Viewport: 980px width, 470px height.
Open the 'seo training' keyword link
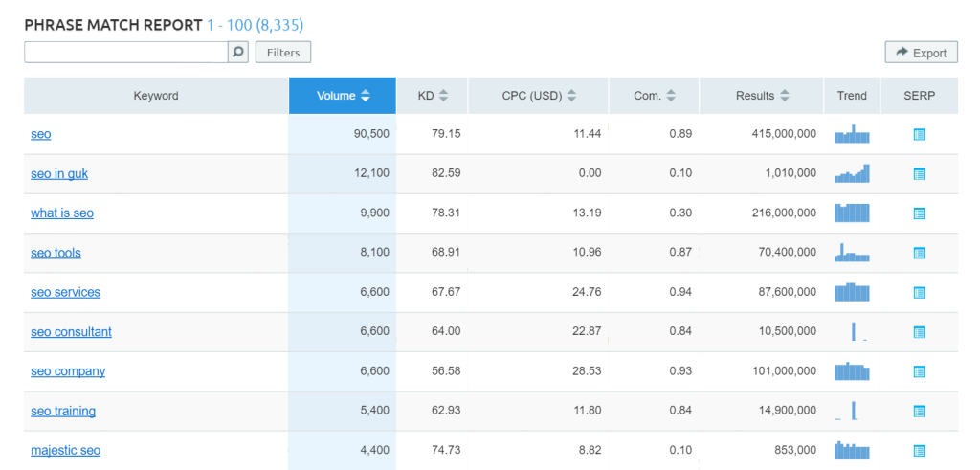[x=63, y=411]
